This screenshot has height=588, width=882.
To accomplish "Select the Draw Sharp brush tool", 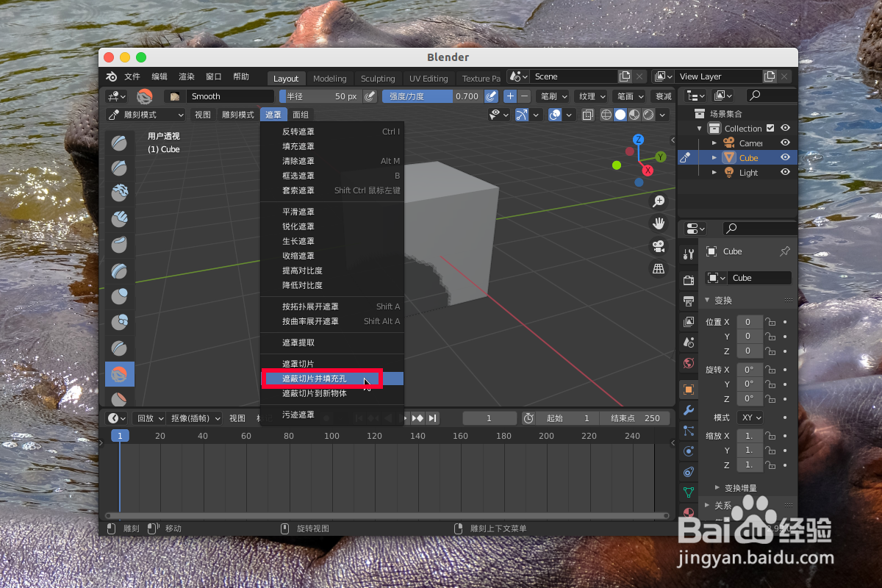I will 120,169.
